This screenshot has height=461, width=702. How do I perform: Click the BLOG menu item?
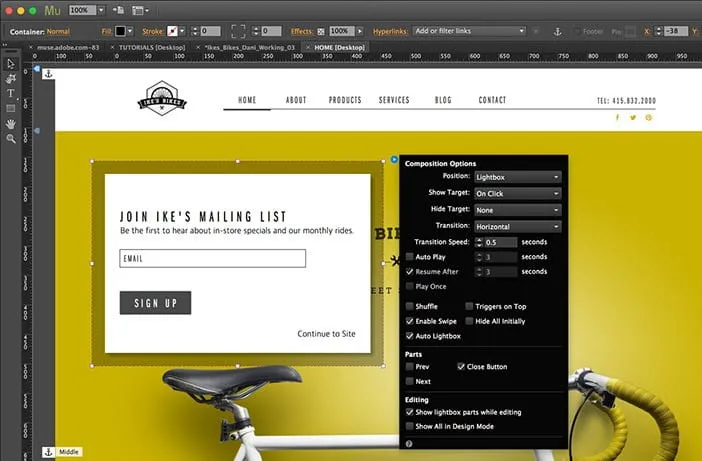click(443, 100)
